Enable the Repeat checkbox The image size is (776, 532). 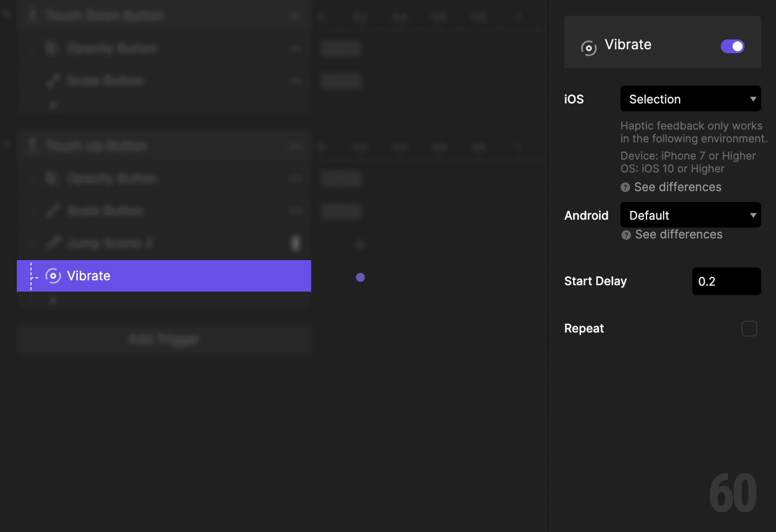[x=749, y=329]
